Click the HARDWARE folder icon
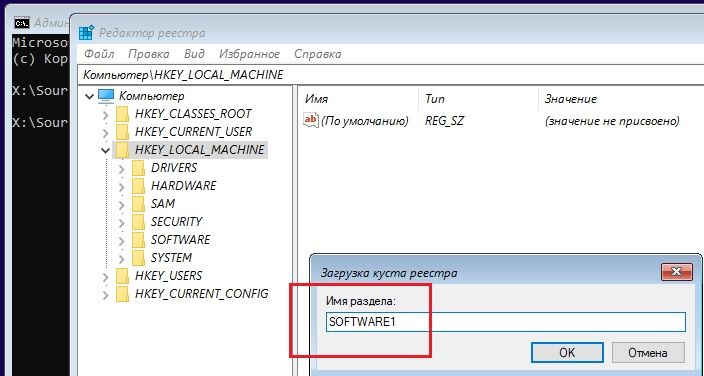704x376 pixels. click(x=139, y=186)
